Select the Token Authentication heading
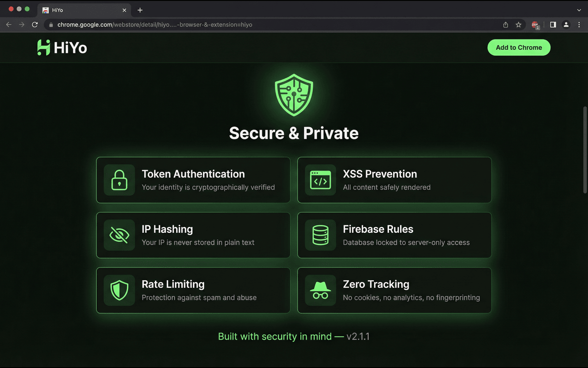The height and width of the screenshot is (368, 588). 193,174
